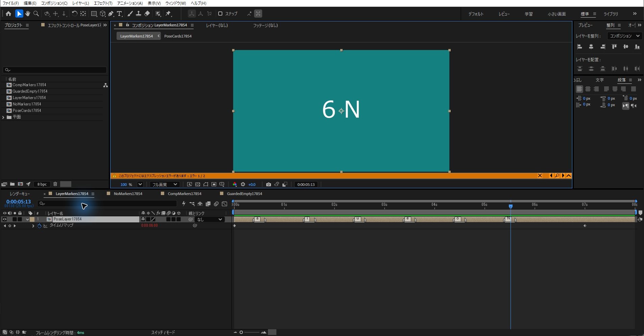Click the PoseLayer17854 label color swatch
Viewport: 644px width, 336px height.
tap(32, 219)
